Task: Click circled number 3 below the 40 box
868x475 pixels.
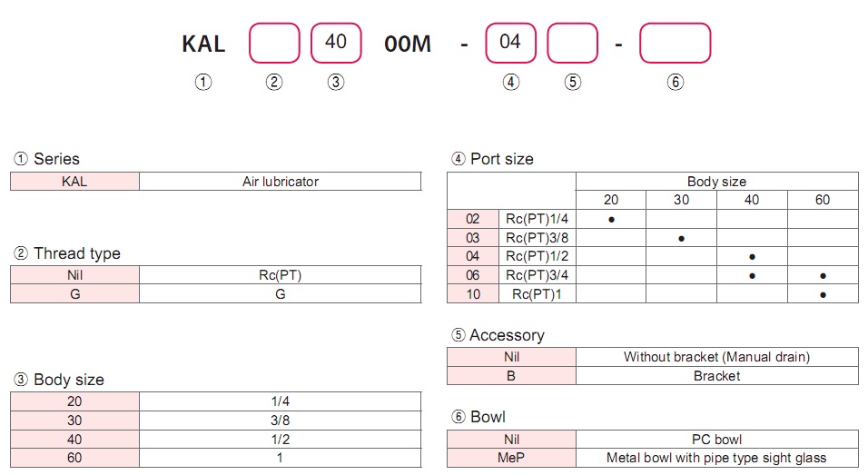Action: tap(336, 82)
